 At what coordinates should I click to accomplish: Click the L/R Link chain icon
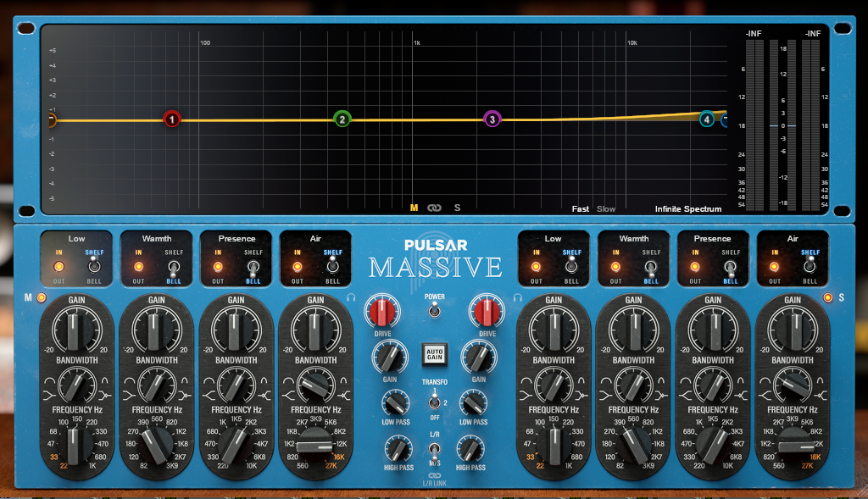click(x=435, y=475)
